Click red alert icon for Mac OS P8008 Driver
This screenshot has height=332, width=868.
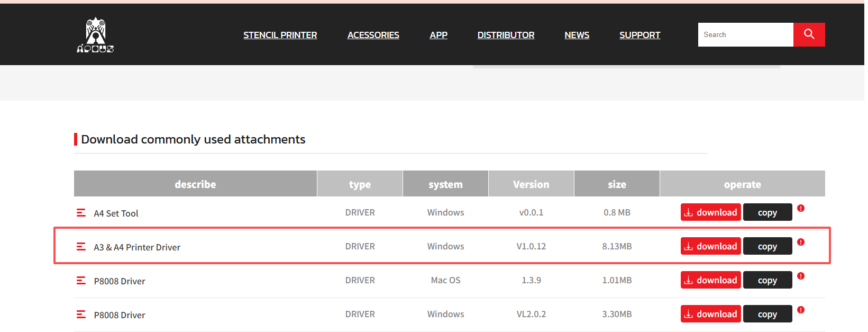pyautogui.click(x=801, y=276)
